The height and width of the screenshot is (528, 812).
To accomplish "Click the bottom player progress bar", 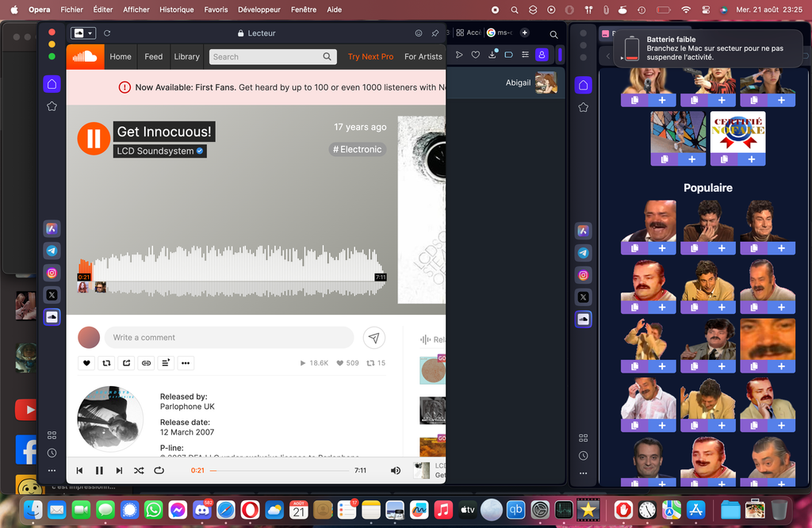I will (x=280, y=471).
